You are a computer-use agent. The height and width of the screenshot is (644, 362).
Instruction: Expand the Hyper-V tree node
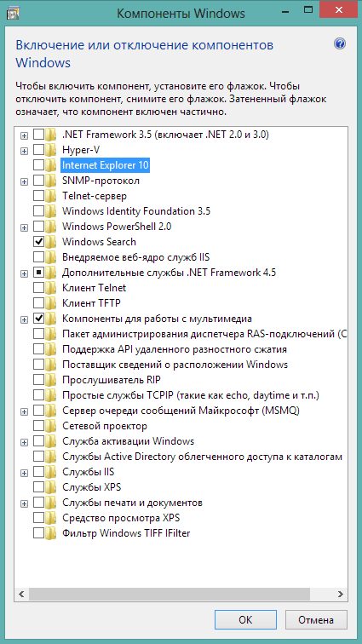pos(24,151)
